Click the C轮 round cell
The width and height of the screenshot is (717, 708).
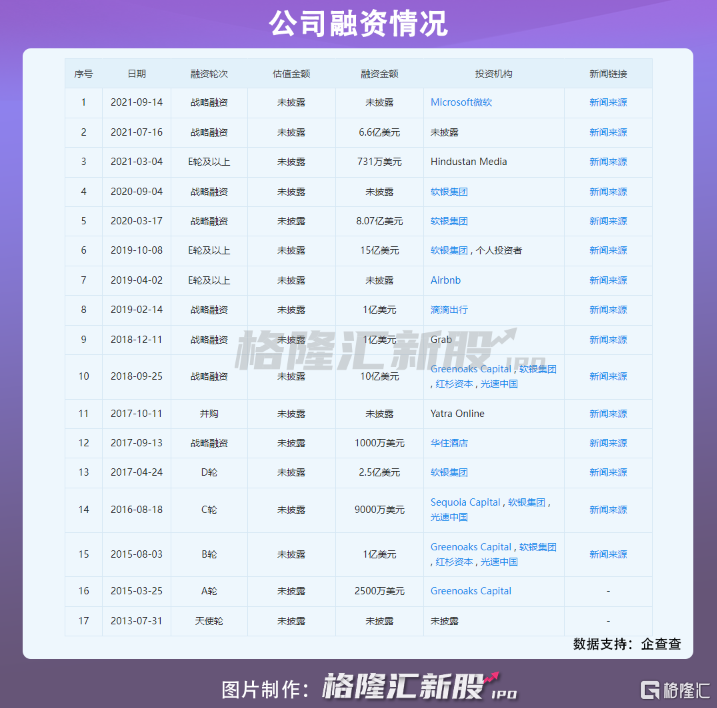point(209,510)
